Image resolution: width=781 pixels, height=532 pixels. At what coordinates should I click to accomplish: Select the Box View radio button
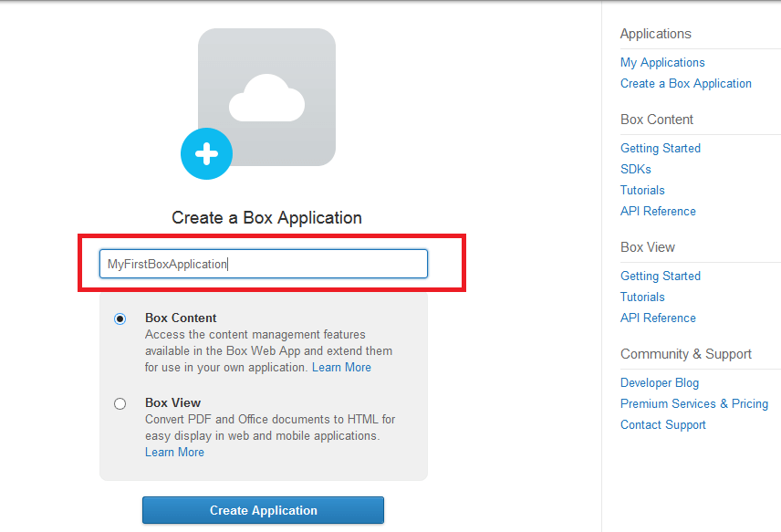(x=120, y=403)
